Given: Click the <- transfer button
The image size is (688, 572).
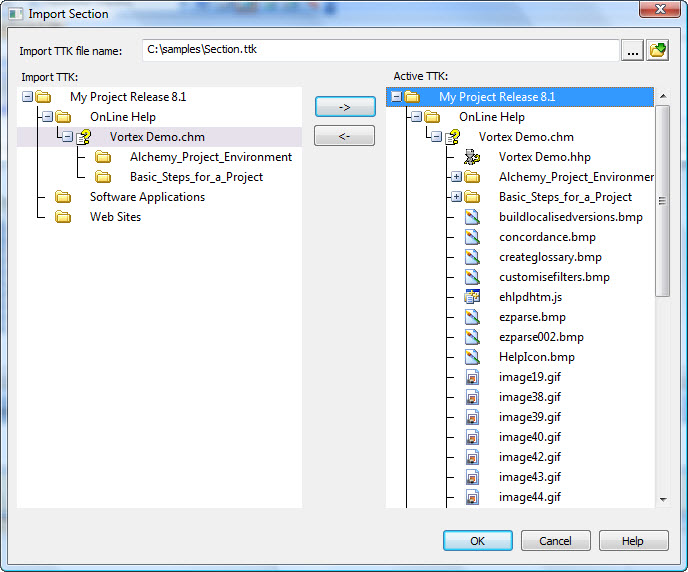Looking at the screenshot, I should (x=344, y=136).
